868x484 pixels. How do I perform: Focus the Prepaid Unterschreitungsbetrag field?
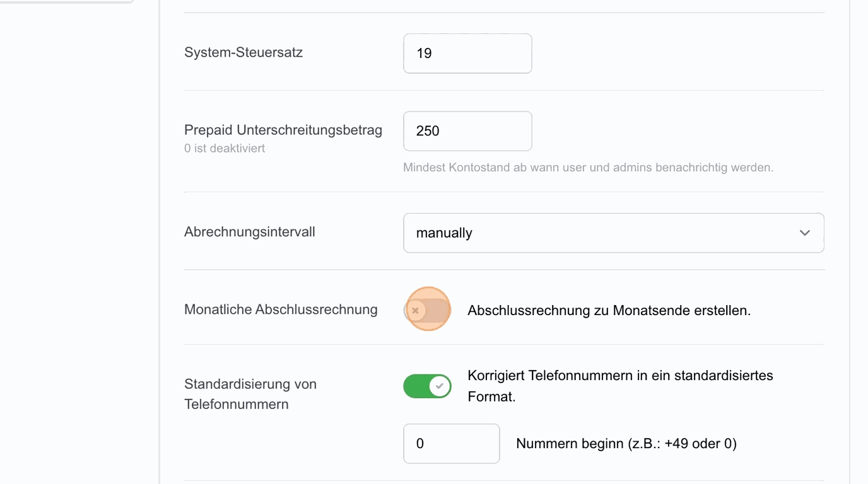[x=467, y=131]
